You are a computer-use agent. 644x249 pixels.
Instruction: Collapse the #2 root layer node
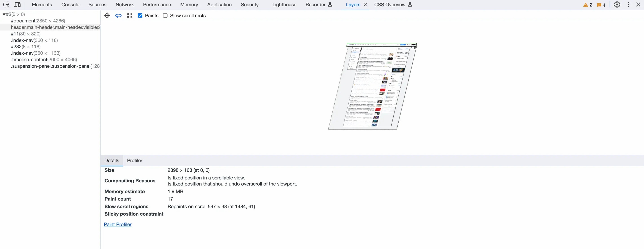4,14
